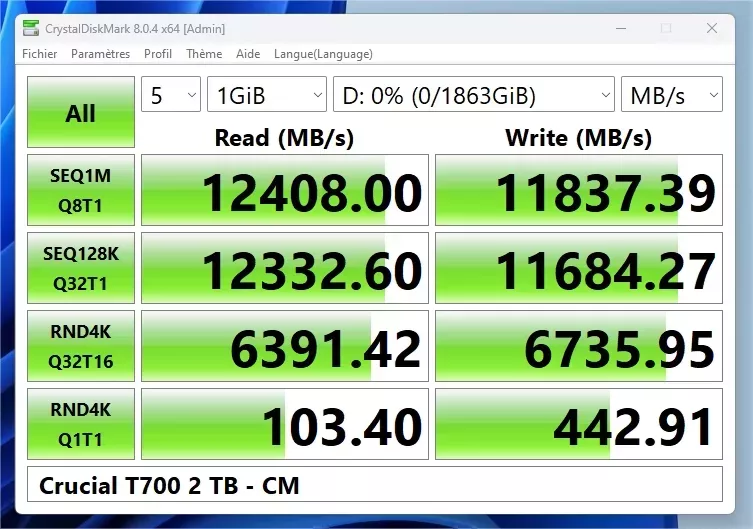Click the Read (MB/s) column header
The image size is (753, 529).
tap(284, 138)
